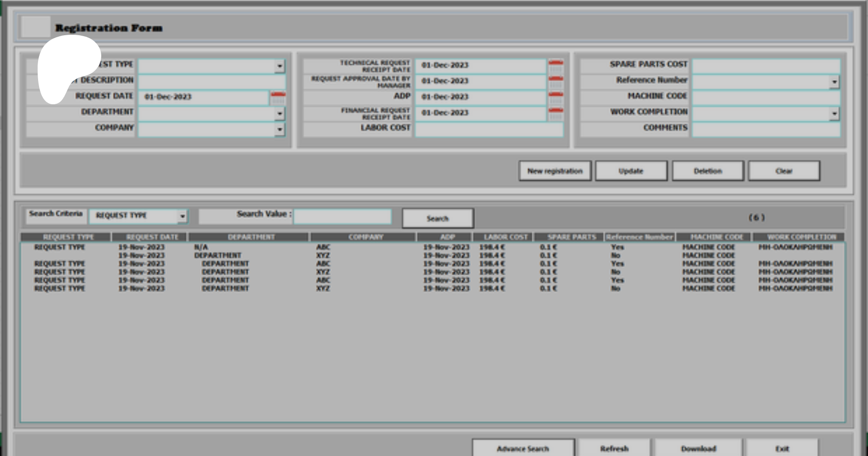Viewport: 868px width, 456px height.
Task: Open calendar for Financial Request Receipt Date
Action: tap(556, 114)
